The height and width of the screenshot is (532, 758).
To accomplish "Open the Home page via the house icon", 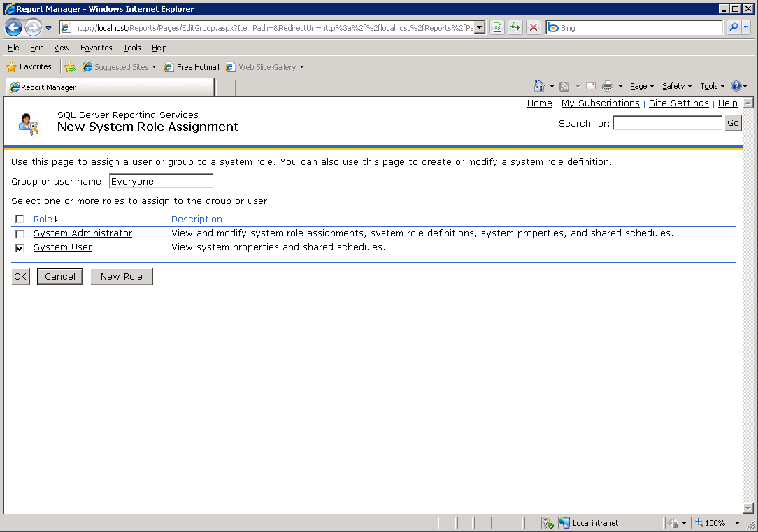I will [x=538, y=85].
